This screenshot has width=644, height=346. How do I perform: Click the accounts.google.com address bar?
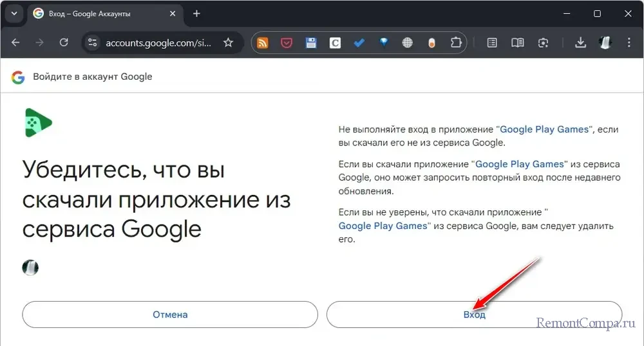click(x=158, y=43)
